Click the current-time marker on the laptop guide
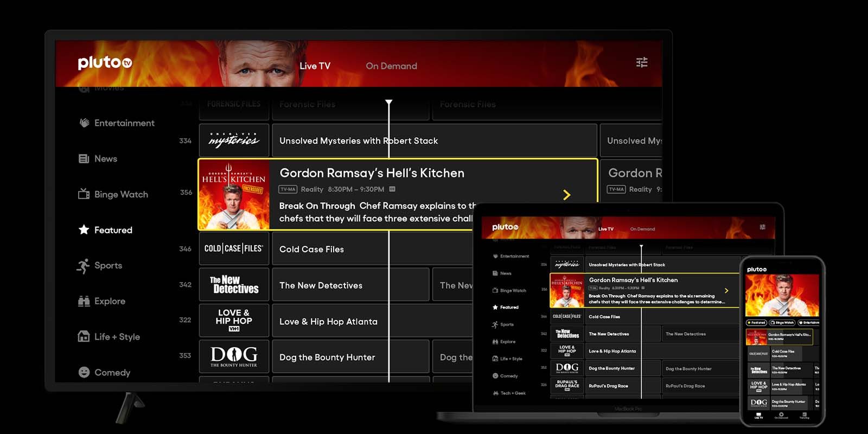This screenshot has height=434, width=868. pyautogui.click(x=641, y=247)
